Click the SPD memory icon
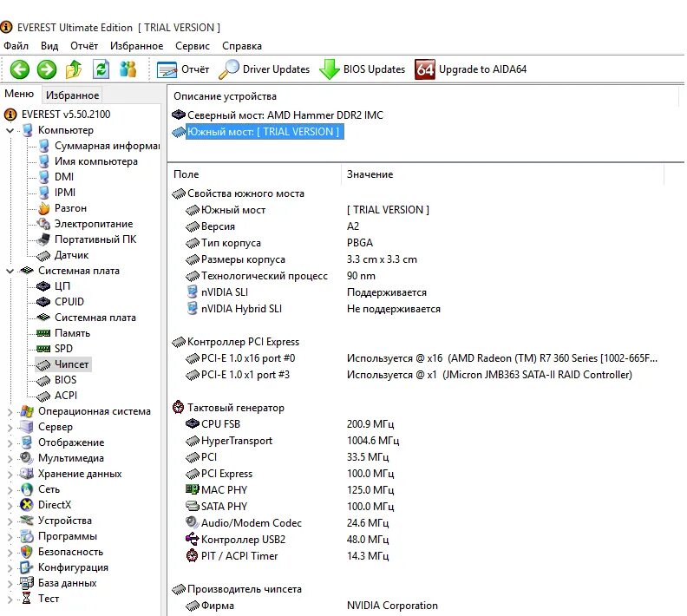 pos(43,349)
